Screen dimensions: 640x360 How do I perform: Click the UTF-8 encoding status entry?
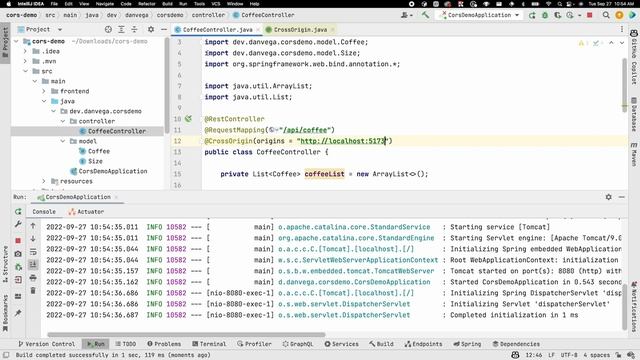(569, 355)
